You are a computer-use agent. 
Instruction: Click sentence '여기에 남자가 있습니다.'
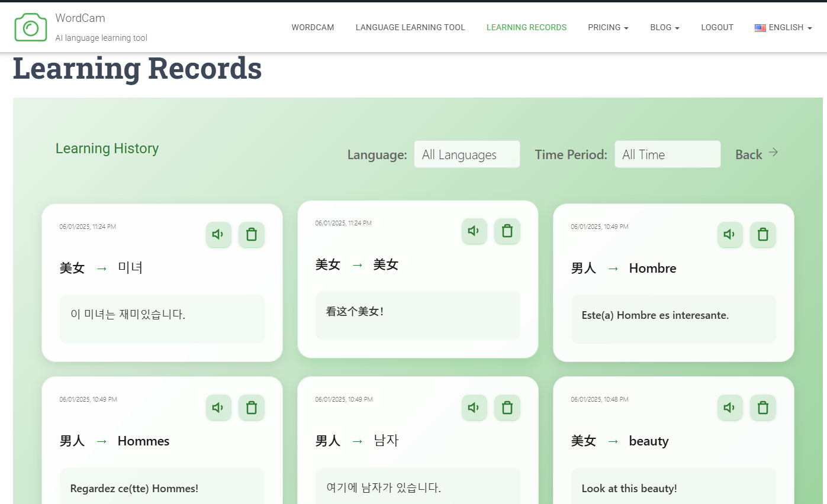coord(384,488)
